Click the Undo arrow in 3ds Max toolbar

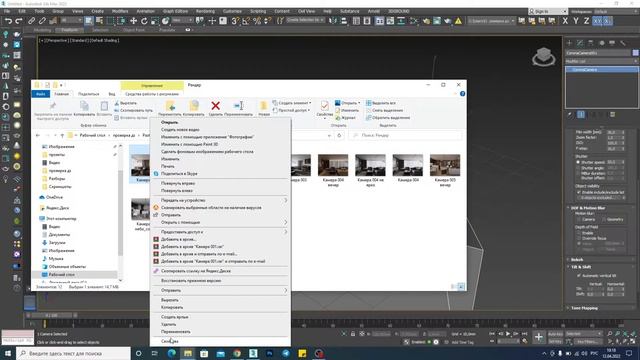click(8, 21)
